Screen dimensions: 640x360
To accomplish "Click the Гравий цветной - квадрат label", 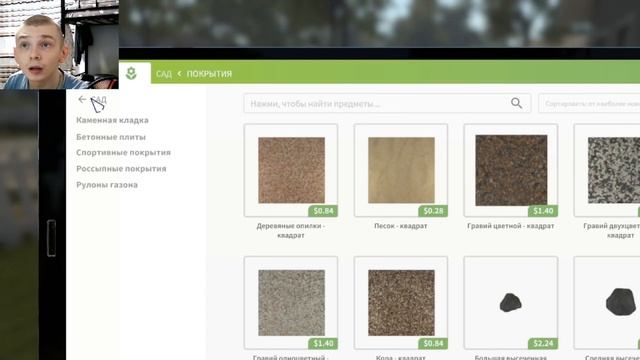I will pos(511,226).
